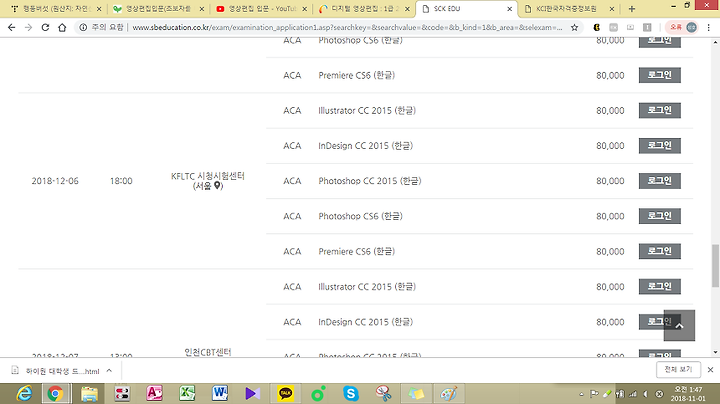Jump to top with the up-arrow button

pos(679,325)
